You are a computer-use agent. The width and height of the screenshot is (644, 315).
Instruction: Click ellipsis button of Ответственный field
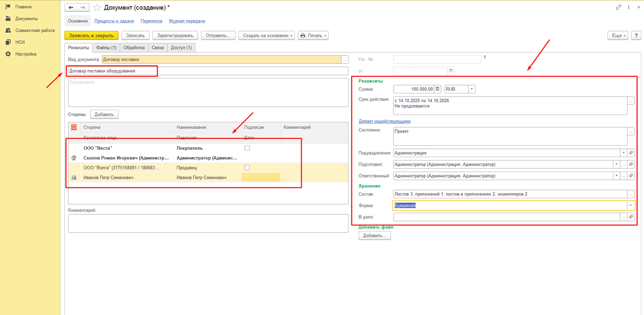pyautogui.click(x=623, y=176)
